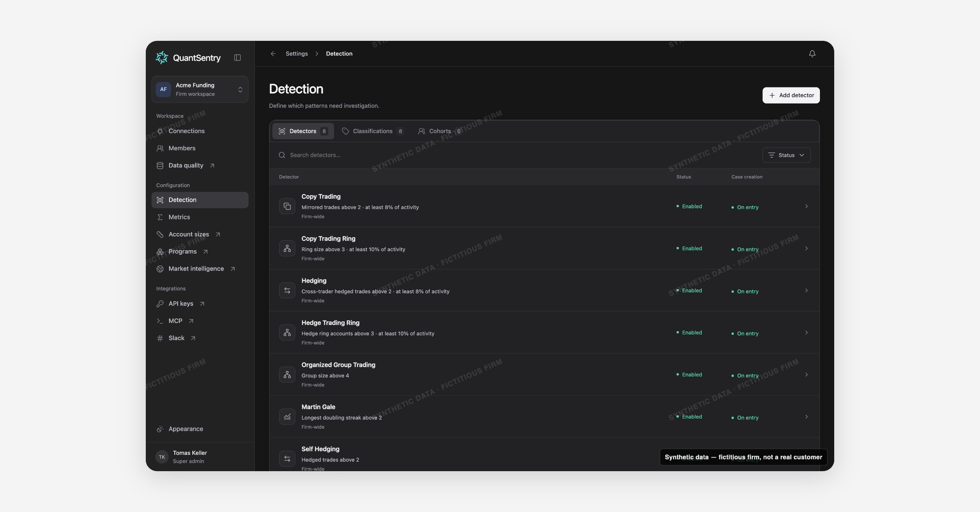The image size is (980, 512).
Task: Expand Organized Group Trading row chevron
Action: [806, 374]
